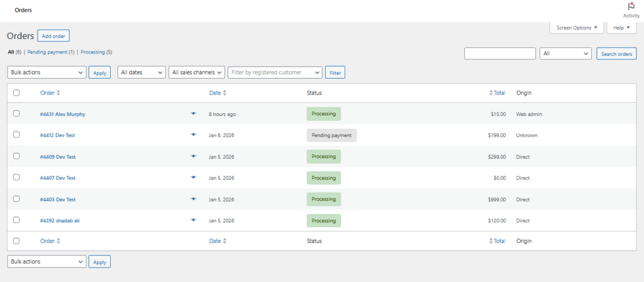
Task: Preview order #4431 Alex Murphy eye icon
Action: [194, 114]
